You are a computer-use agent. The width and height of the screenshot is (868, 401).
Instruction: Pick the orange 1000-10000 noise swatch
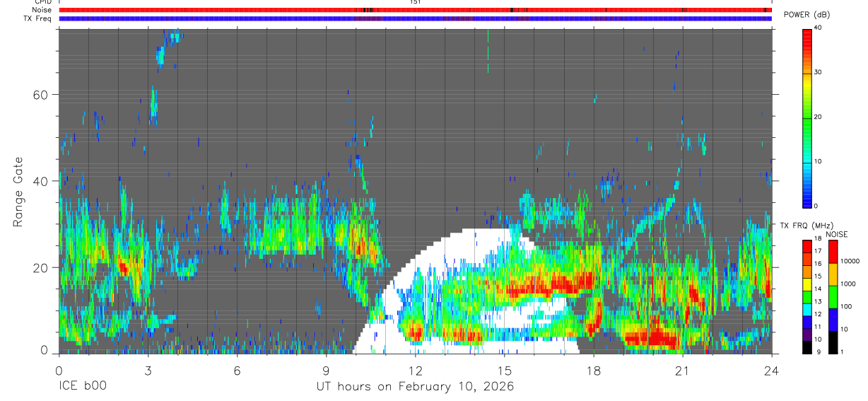833,274
